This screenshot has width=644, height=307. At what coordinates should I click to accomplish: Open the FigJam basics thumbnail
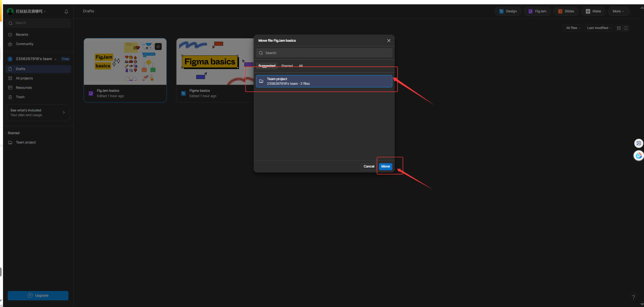125,62
